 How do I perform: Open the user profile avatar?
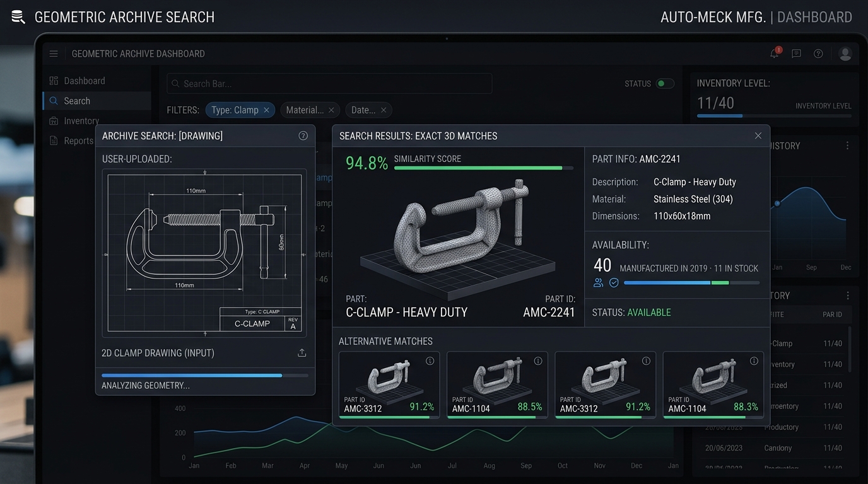845,54
